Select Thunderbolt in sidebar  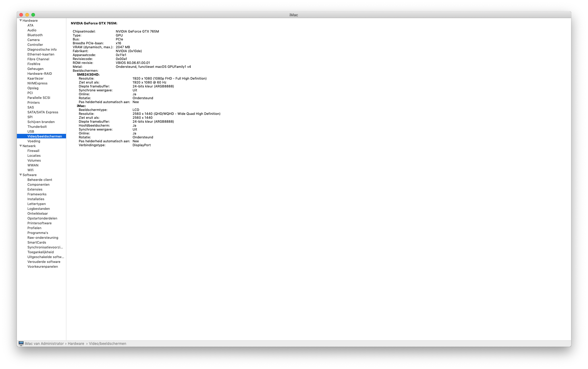(x=37, y=127)
